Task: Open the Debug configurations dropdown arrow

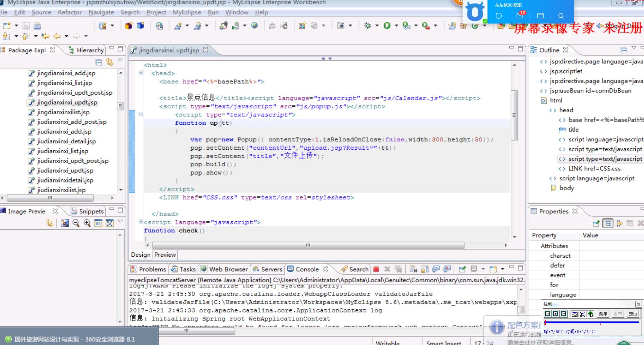Action: pos(377,26)
